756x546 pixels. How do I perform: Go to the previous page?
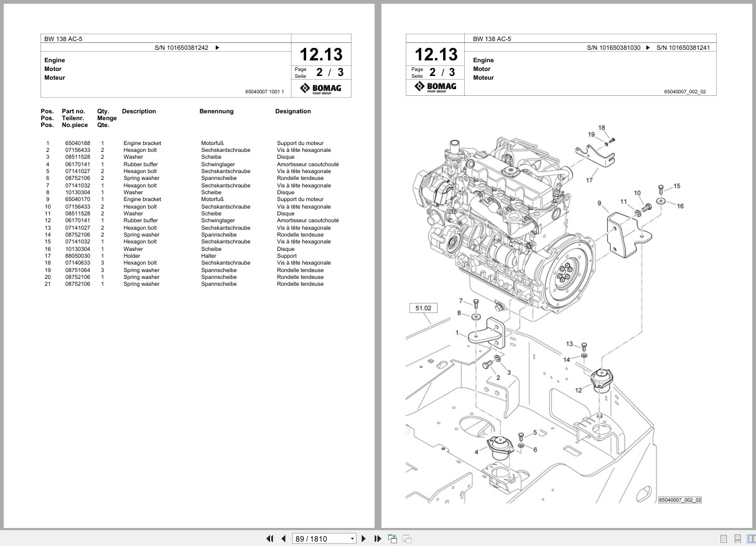coord(283,539)
